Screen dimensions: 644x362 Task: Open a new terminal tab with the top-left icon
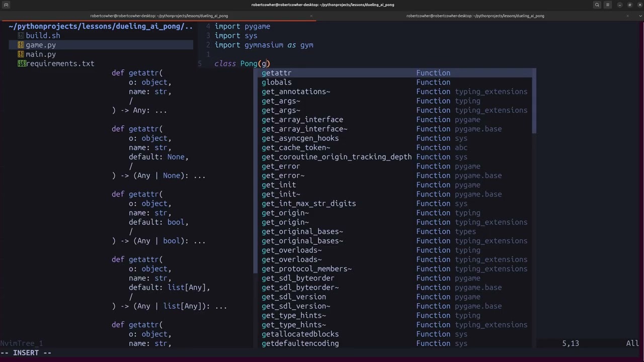(x=6, y=5)
